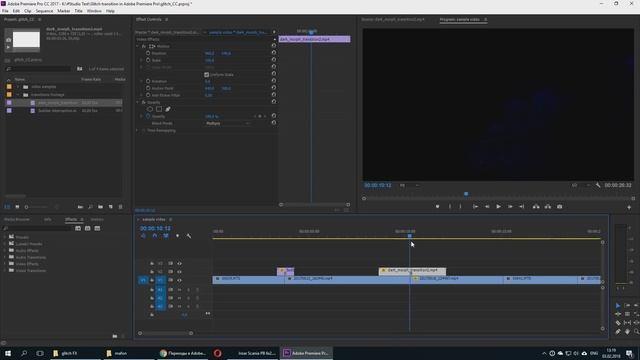Open the Clip menu
Image resolution: width=640 pixels, height=360 pixels.
[x=27, y=11]
